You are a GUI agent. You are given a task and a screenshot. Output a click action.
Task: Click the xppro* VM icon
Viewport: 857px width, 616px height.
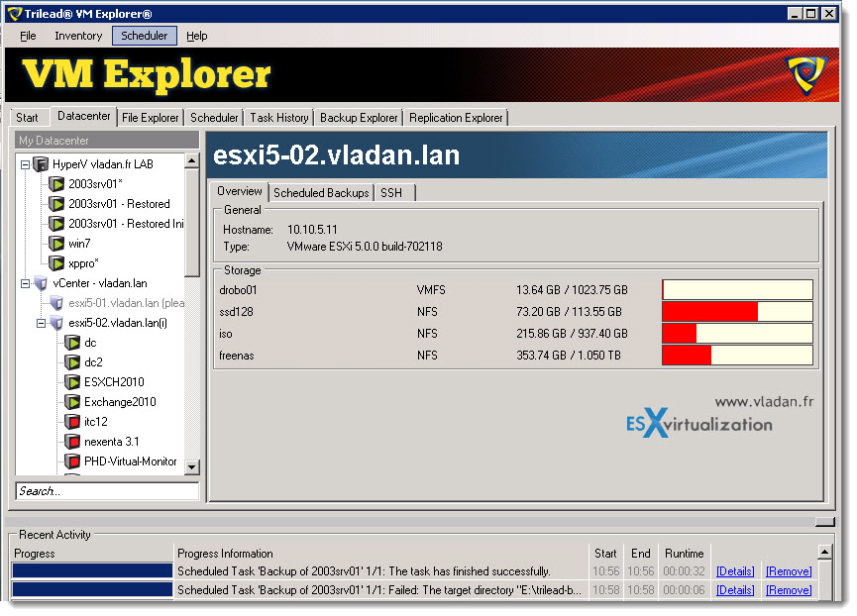click(56, 263)
